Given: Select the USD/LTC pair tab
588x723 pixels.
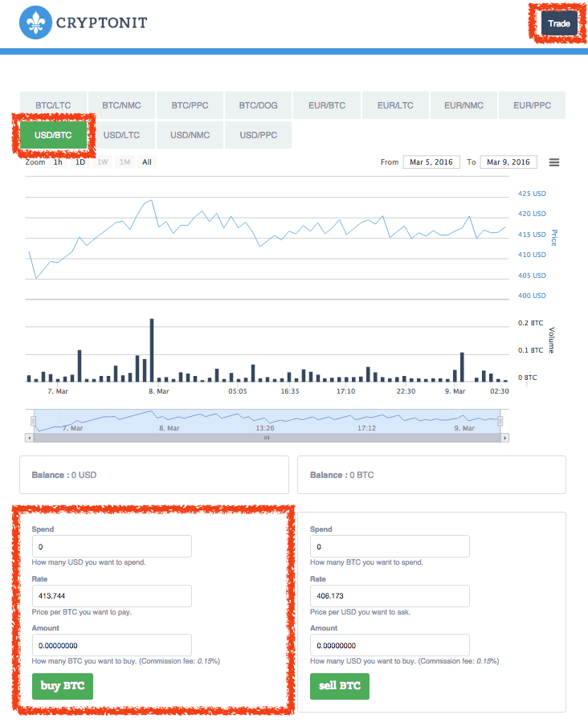Looking at the screenshot, I should 121,135.
